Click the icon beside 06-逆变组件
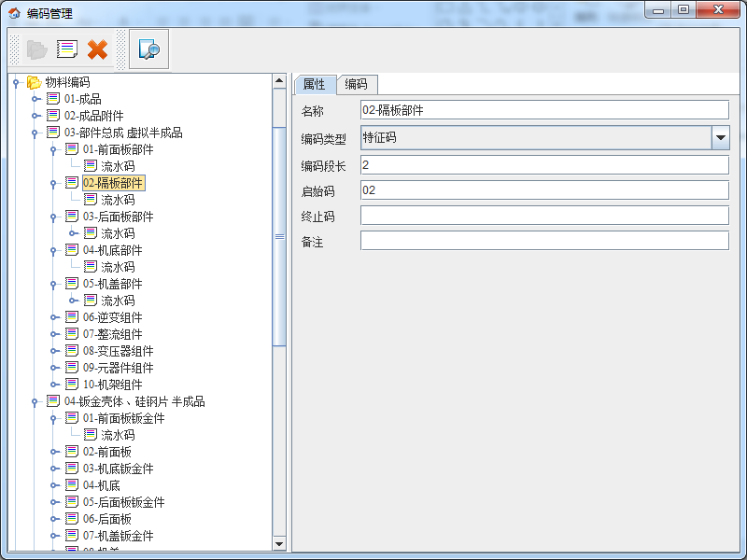The height and width of the screenshot is (560, 747). point(72,317)
